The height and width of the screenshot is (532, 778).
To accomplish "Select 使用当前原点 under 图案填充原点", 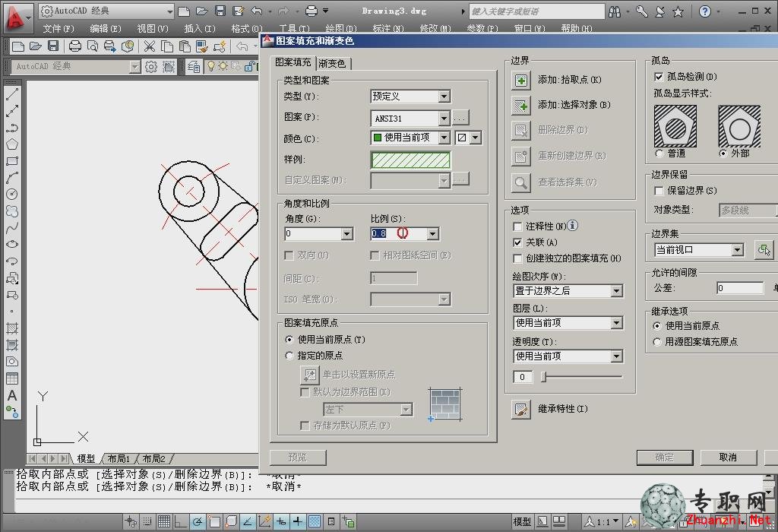I will pyautogui.click(x=289, y=340).
